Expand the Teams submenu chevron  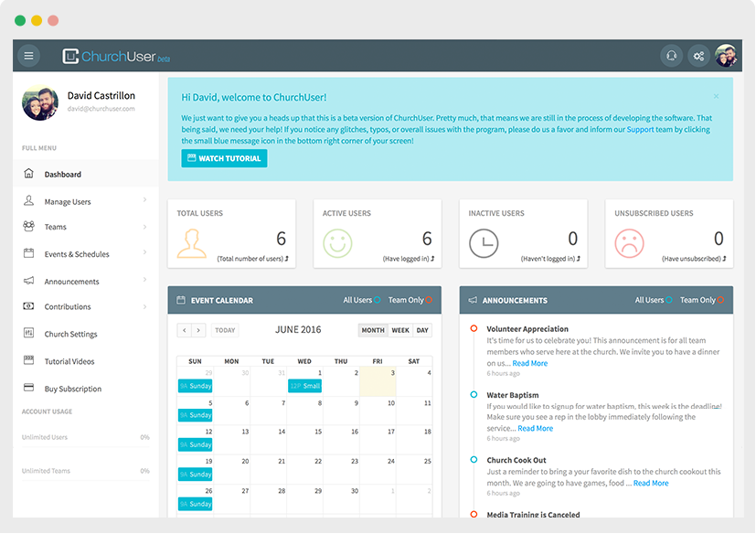(144, 227)
